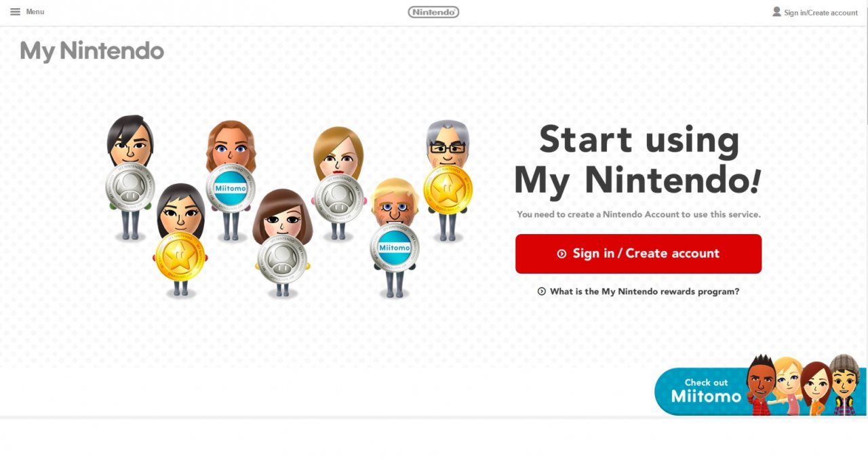868x466 pixels.
Task: Click silver coin held by brown bob Mii
Action: click(x=282, y=258)
